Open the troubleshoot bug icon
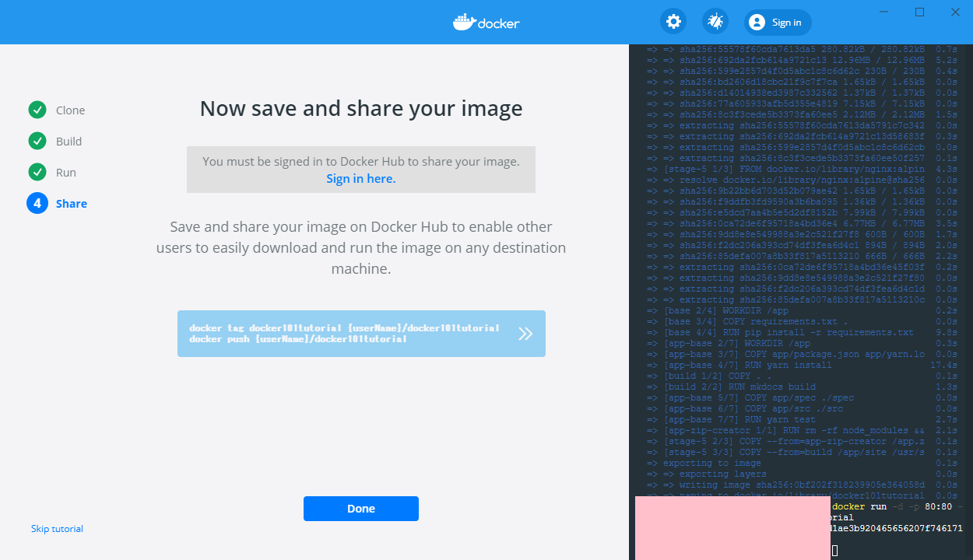The image size is (973, 560). (715, 22)
